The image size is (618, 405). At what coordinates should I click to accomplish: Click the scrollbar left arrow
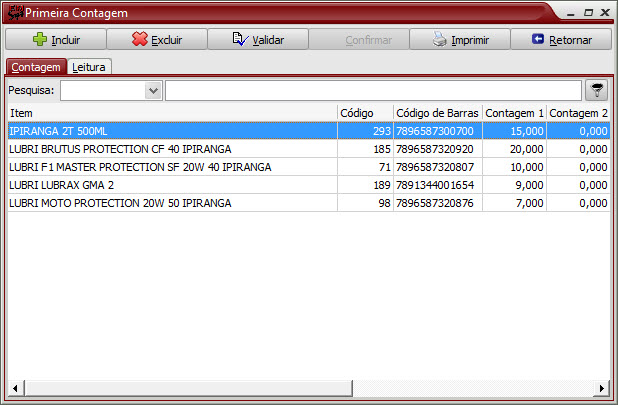[15, 388]
